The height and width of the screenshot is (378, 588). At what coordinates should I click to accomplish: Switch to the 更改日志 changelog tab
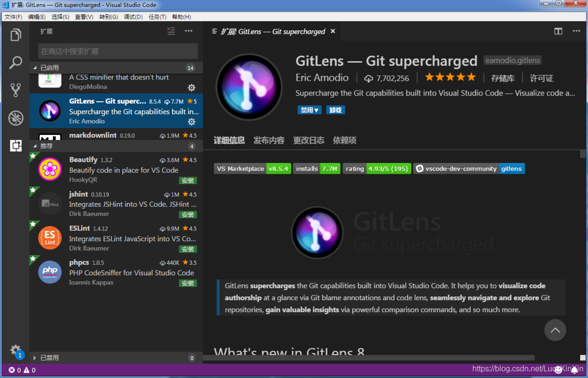coord(309,140)
